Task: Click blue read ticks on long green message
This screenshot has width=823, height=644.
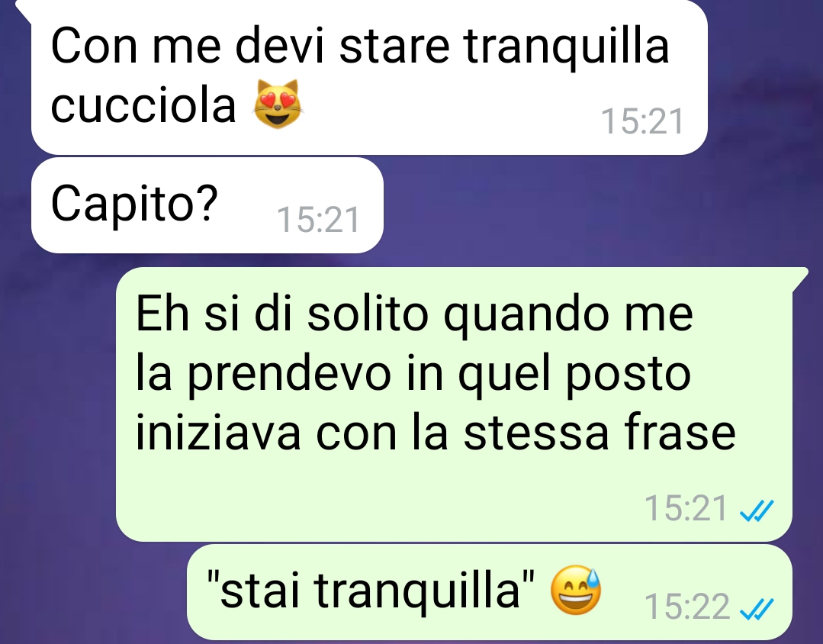Action: [757, 510]
